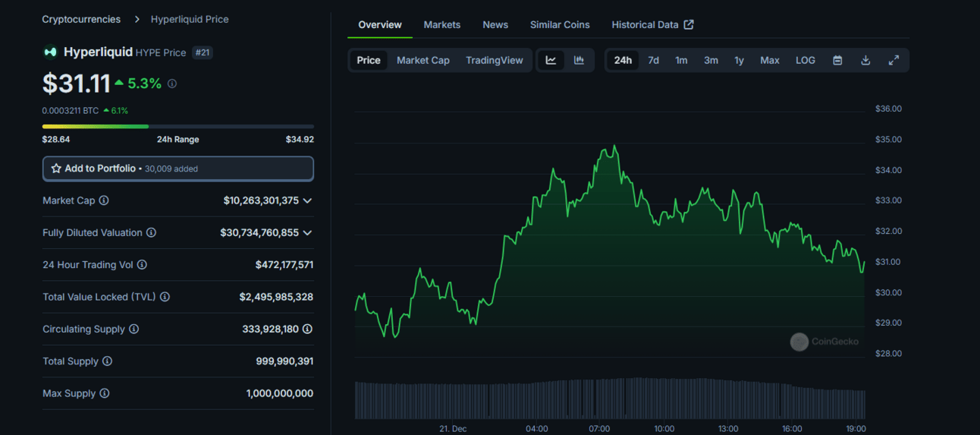Viewport: 980px width, 435px height.
Task: Click the price chart green line area
Action: 610,251
